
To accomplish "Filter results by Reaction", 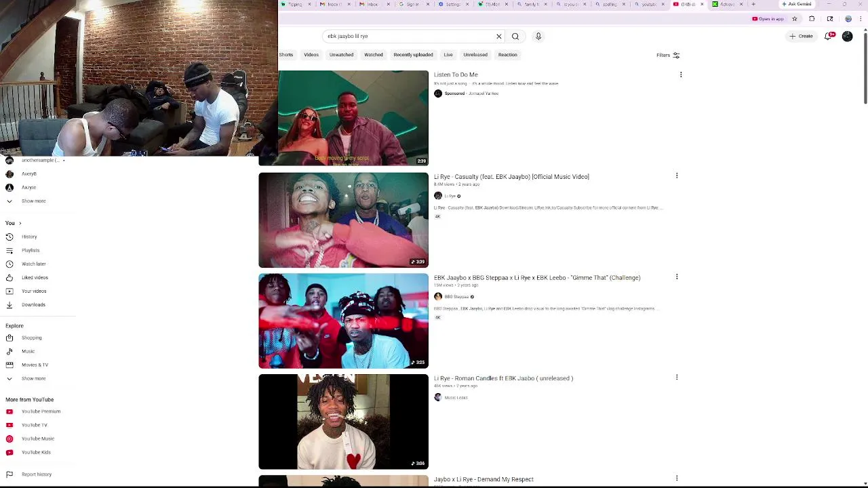I will (x=508, y=55).
